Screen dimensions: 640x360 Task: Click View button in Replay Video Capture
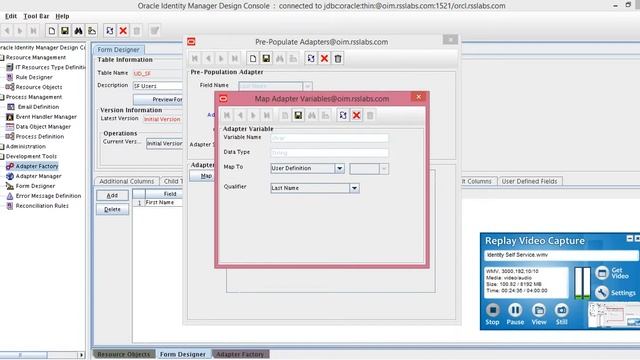click(539, 314)
